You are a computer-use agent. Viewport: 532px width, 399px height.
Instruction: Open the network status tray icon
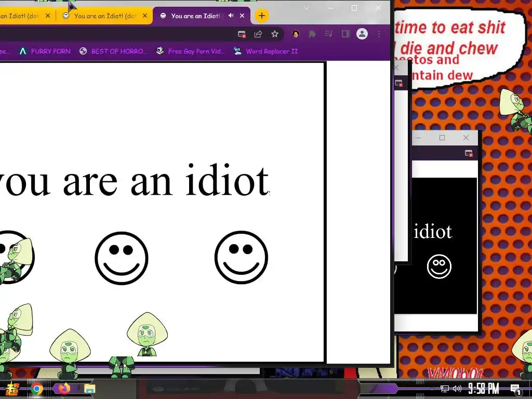(x=445, y=389)
